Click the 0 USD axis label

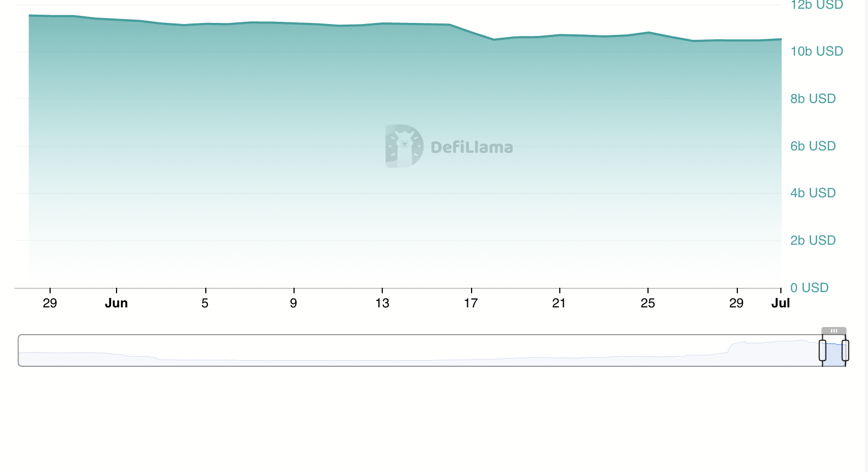[809, 287]
